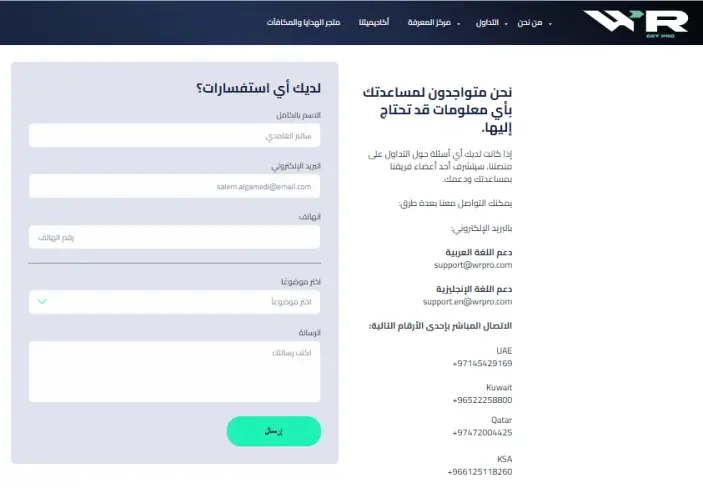Click the KSA phone number +966125118260
Screen dimensions: 703x488
click(x=480, y=472)
